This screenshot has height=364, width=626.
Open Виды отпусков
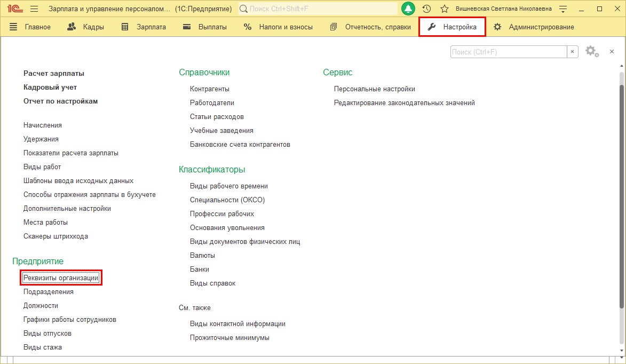(47, 334)
